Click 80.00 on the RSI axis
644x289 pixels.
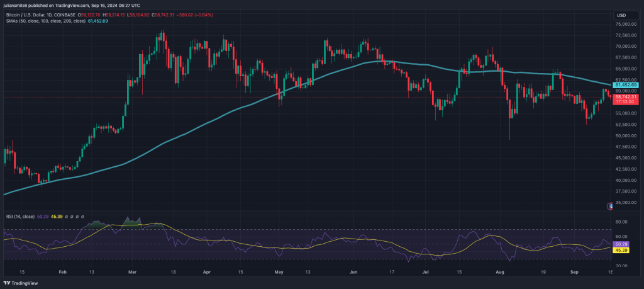click(x=622, y=222)
